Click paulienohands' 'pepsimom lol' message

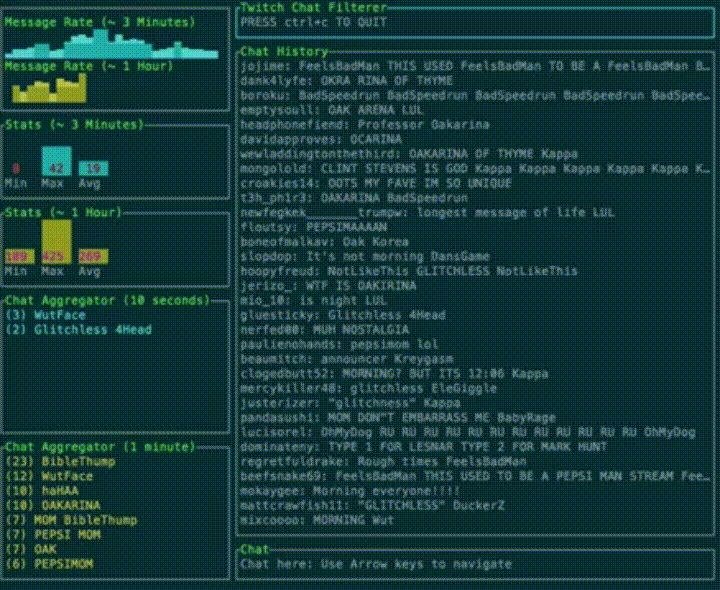tap(339, 344)
